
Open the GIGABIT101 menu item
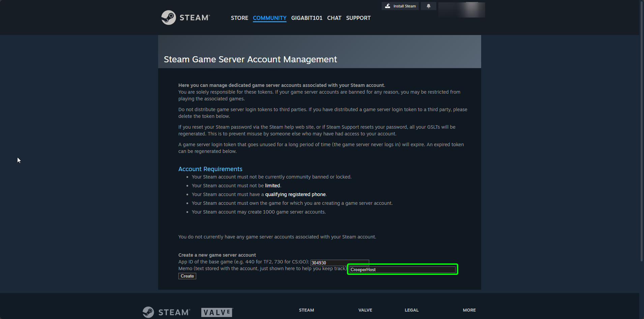coord(306,18)
